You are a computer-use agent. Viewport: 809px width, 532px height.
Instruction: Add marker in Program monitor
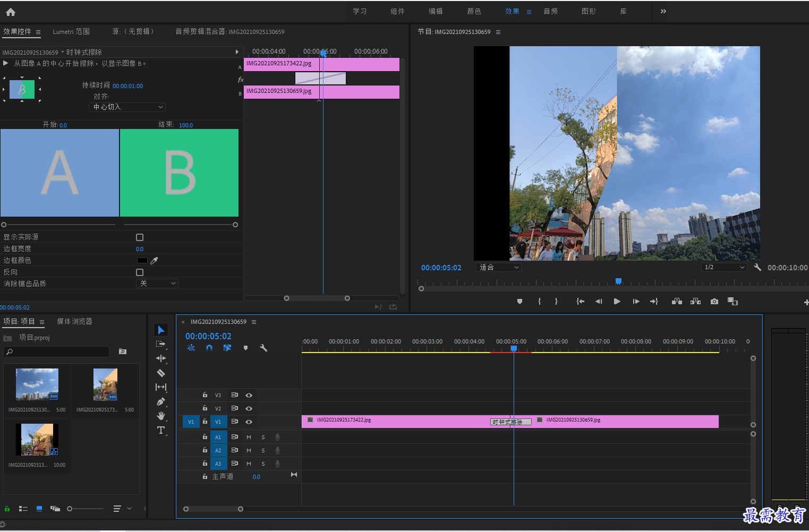tap(520, 302)
